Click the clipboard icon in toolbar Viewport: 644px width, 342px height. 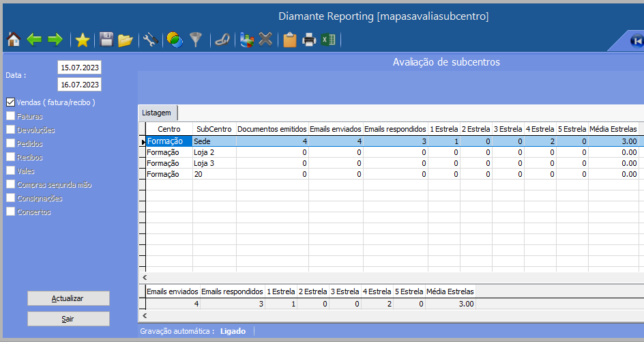[290, 40]
